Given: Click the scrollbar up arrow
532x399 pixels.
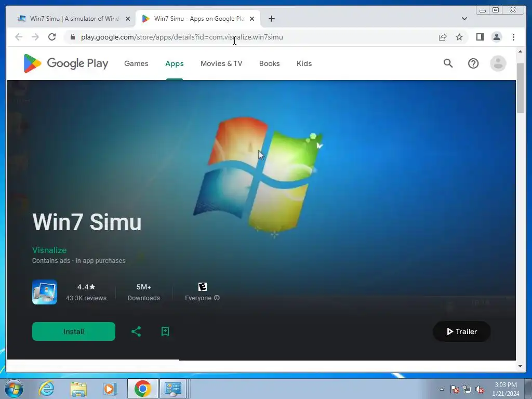Looking at the screenshot, I should (520, 51).
